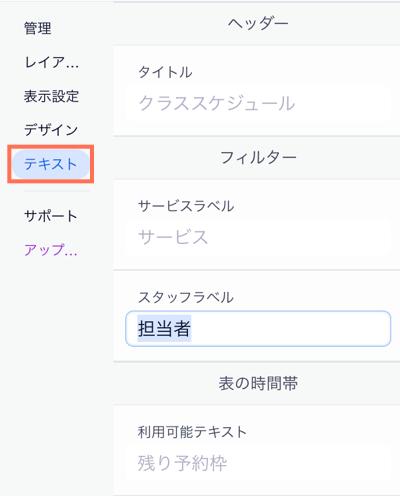This screenshot has width=400, height=496.
Task: Select the デザイン tab
Action: [x=51, y=130]
